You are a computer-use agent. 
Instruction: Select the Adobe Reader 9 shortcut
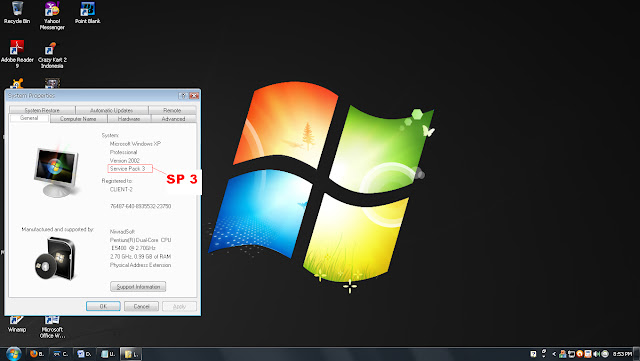click(17, 54)
